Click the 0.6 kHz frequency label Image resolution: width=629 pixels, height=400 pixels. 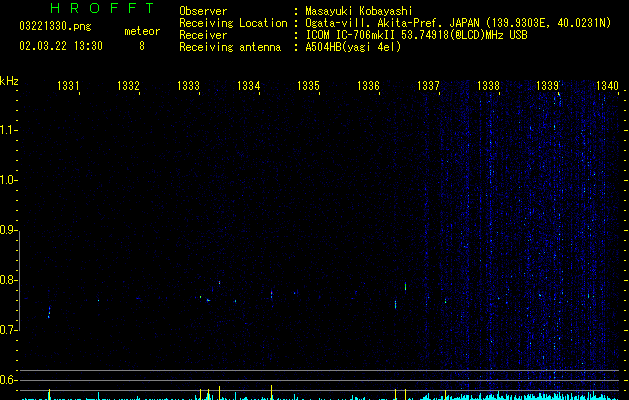click(8, 380)
